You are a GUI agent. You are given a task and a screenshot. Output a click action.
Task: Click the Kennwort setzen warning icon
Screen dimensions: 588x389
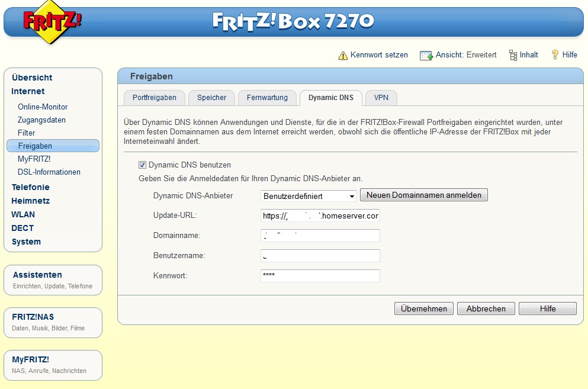[343, 55]
